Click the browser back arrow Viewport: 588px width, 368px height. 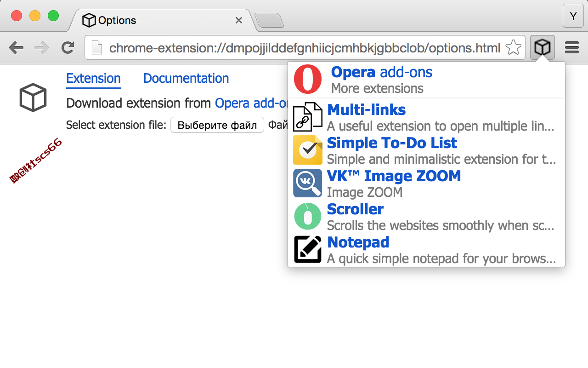coord(16,47)
